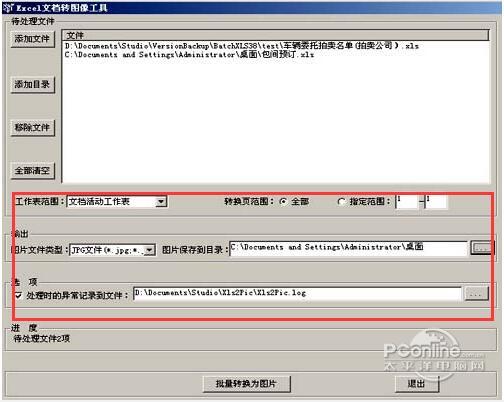Select the 包间预订.xls file row
The image size is (504, 402).
coord(189,54)
